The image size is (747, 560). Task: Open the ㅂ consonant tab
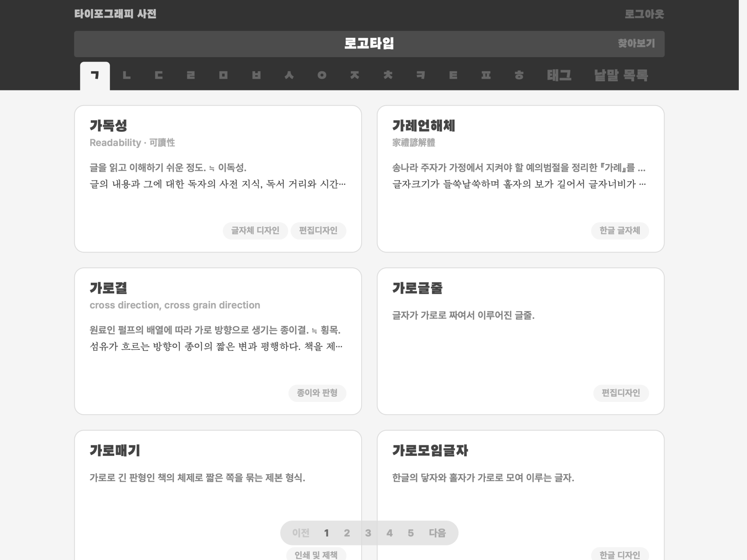click(x=256, y=75)
